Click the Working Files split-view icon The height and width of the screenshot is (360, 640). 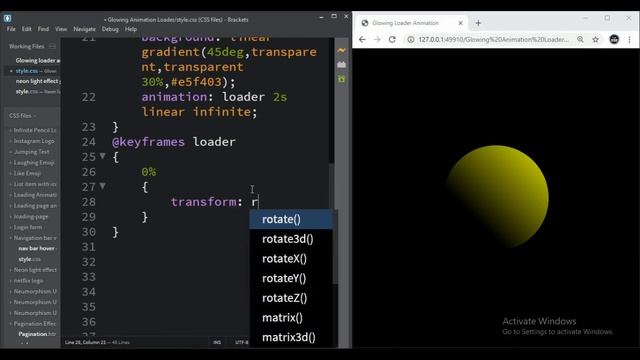pyautogui.click(x=52, y=46)
